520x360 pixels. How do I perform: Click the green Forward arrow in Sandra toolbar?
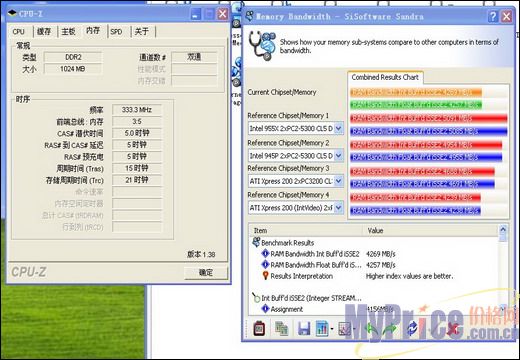390,329
